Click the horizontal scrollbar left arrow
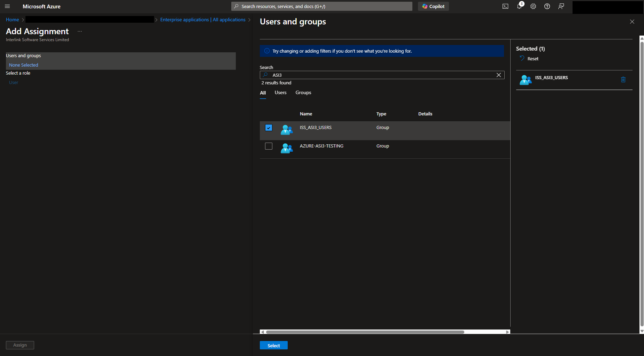644x356 pixels. click(263, 332)
